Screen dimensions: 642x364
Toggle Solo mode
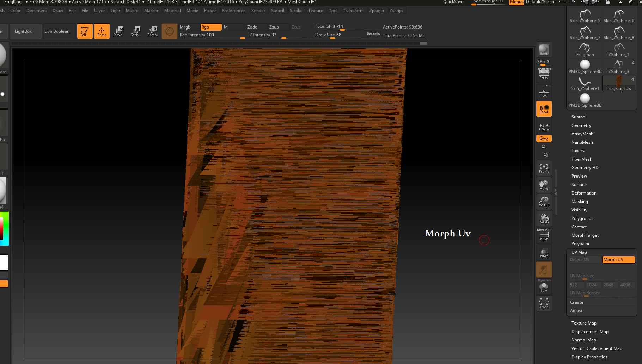click(x=544, y=286)
